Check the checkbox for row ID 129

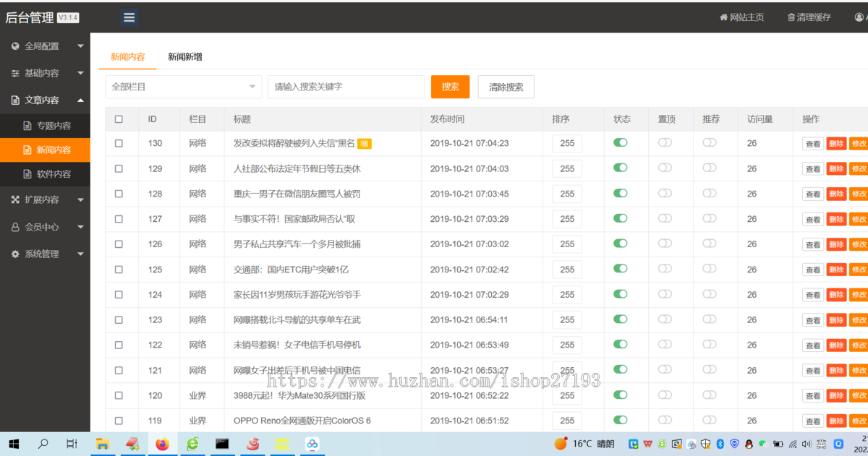pyautogui.click(x=119, y=168)
